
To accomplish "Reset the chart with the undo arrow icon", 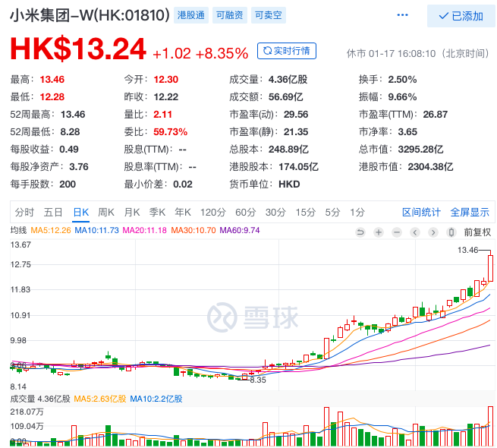I will coord(360,232).
